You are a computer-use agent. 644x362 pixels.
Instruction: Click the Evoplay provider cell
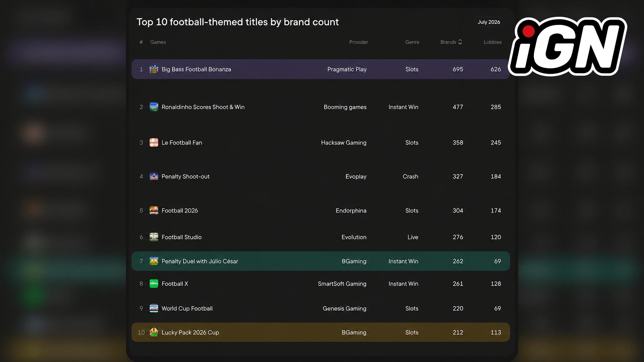tap(356, 176)
